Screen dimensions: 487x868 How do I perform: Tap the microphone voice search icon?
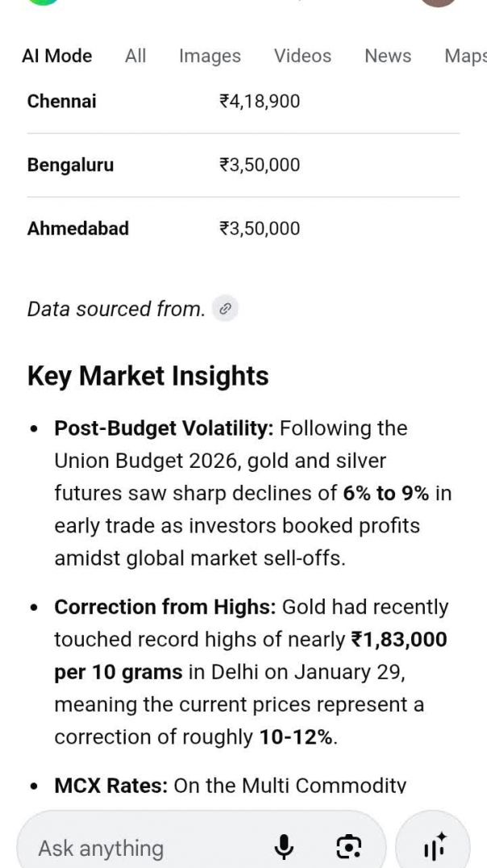[x=284, y=846]
